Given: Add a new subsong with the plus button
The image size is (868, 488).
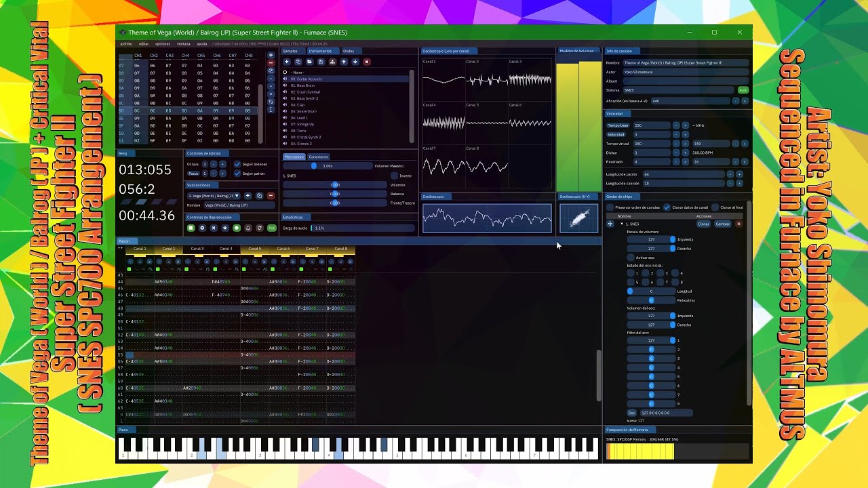Looking at the screenshot, I should pos(248,196).
